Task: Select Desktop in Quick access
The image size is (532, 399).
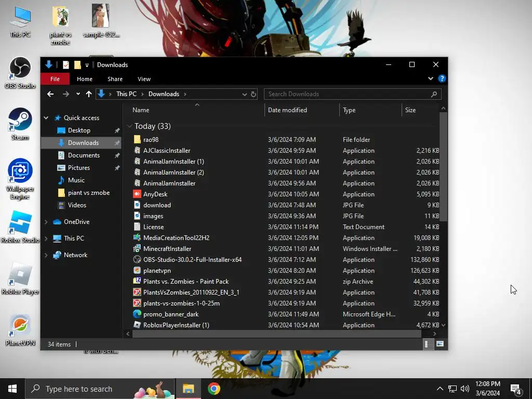Action: click(79, 130)
